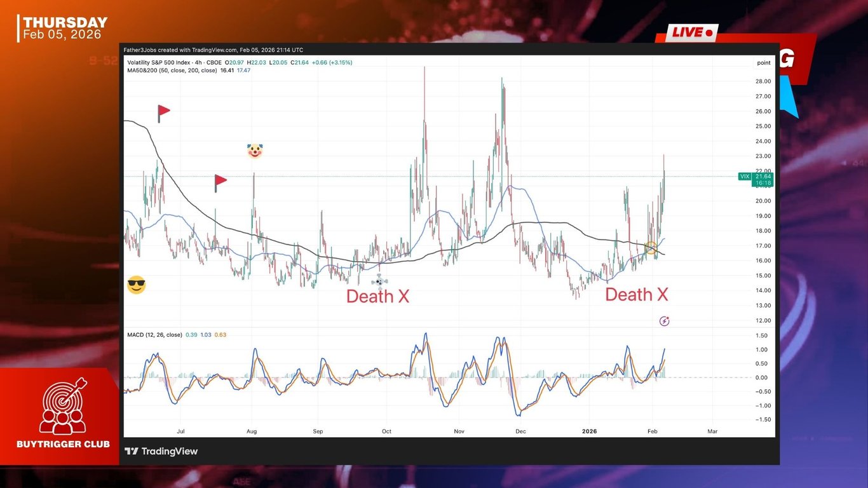The height and width of the screenshot is (488, 868).
Task: Select the sunglasses emoji on the chart
Action: 137,285
